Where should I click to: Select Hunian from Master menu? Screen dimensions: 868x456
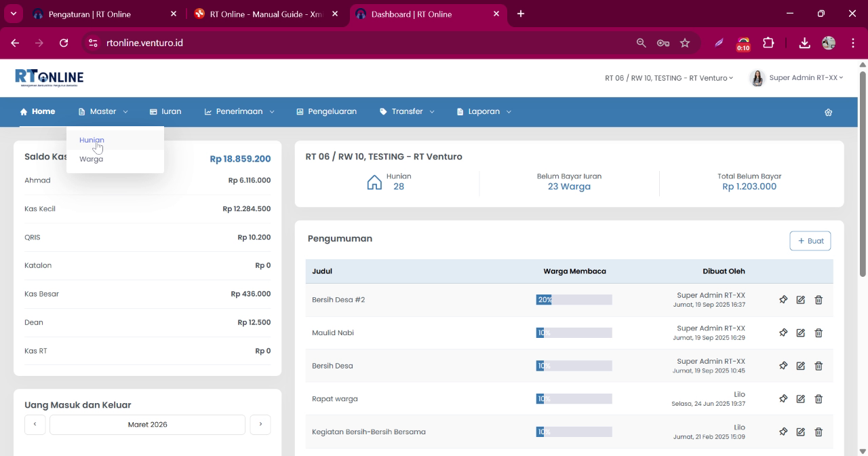tap(92, 140)
